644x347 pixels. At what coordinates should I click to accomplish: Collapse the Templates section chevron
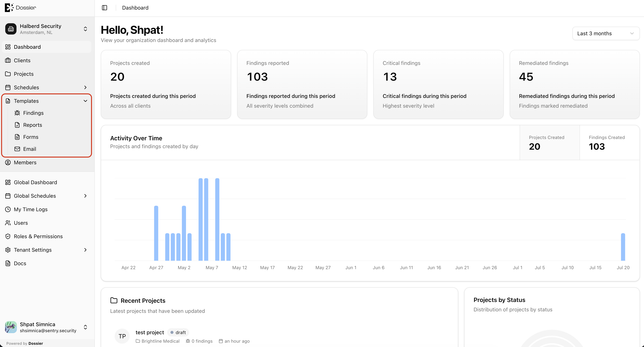[85, 101]
